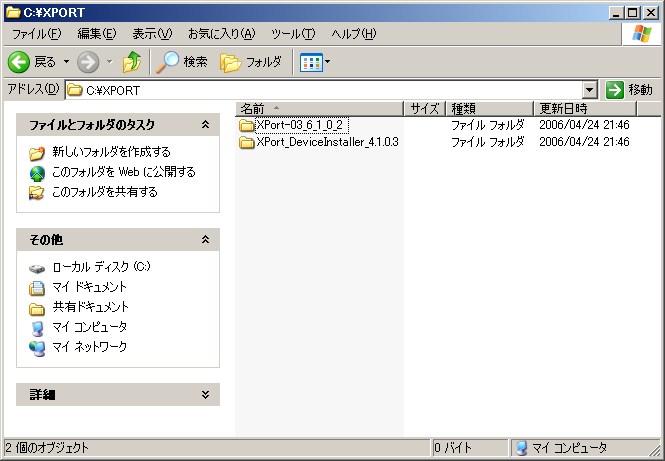Select the XPort-03_6_1_0_2 folder icon
665x461 pixels.
tap(246, 126)
